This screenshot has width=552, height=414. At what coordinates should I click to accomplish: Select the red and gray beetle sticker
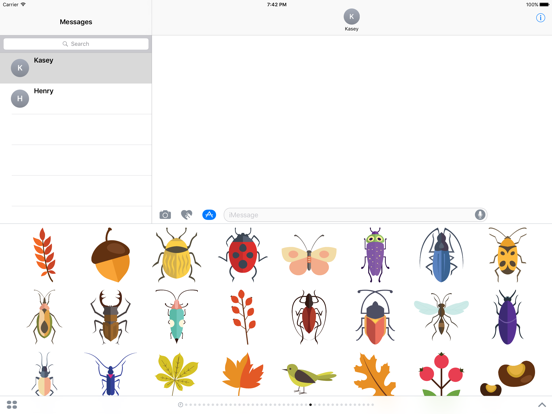coord(375,317)
